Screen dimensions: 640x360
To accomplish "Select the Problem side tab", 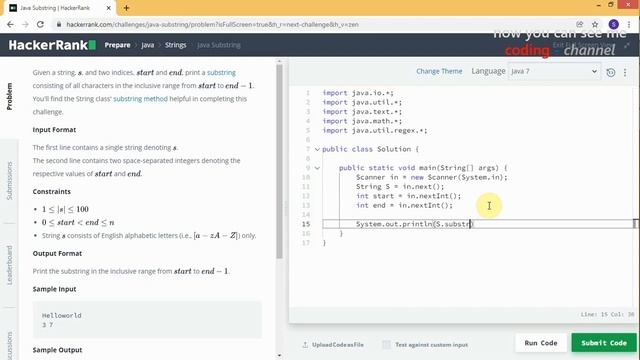I will (9, 96).
